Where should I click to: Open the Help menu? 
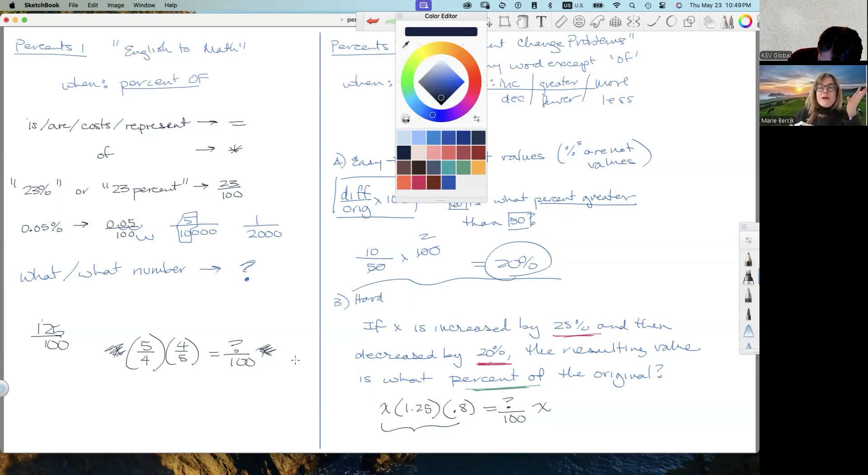170,5
